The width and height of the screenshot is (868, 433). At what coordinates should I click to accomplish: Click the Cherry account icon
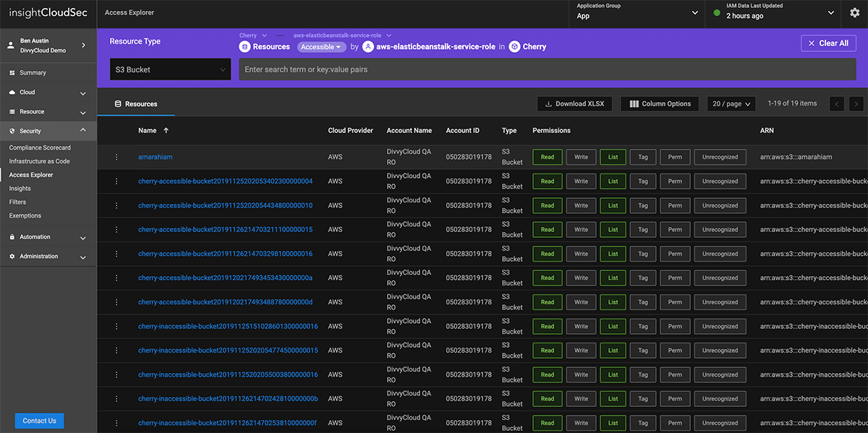point(514,47)
